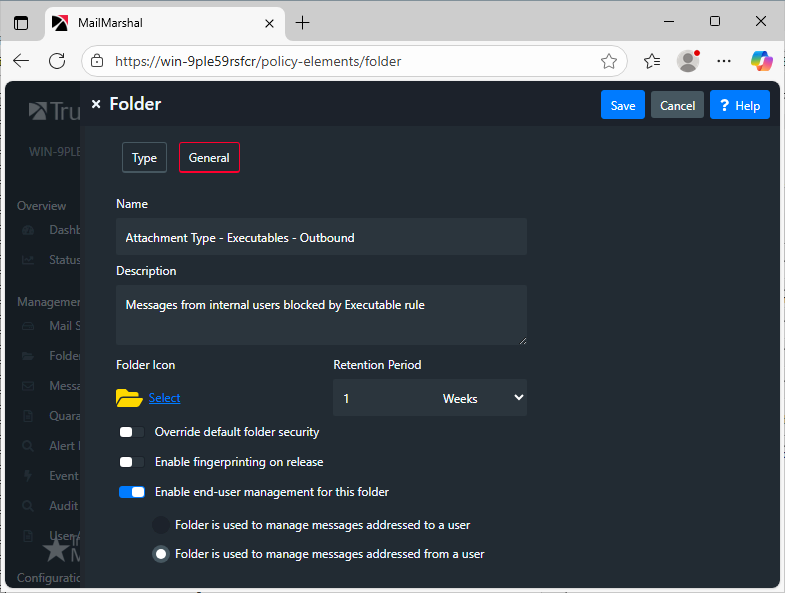Switch to the Type tab

[144, 158]
